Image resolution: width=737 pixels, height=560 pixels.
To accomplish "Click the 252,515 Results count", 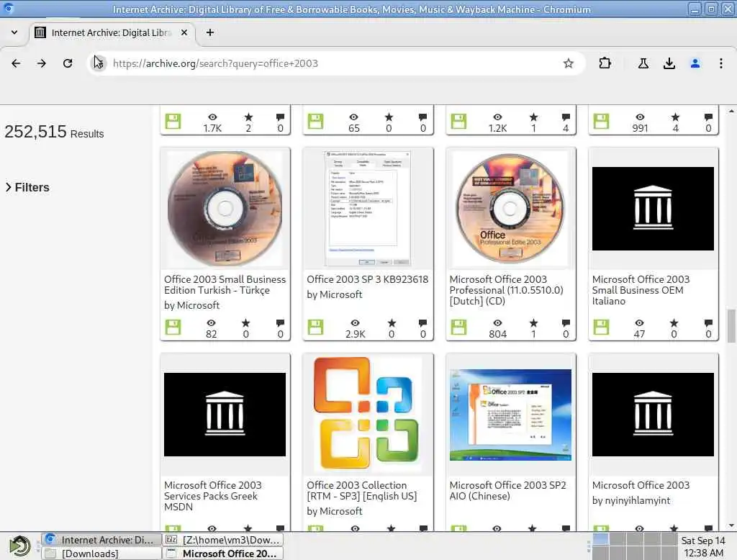I will [x=54, y=132].
